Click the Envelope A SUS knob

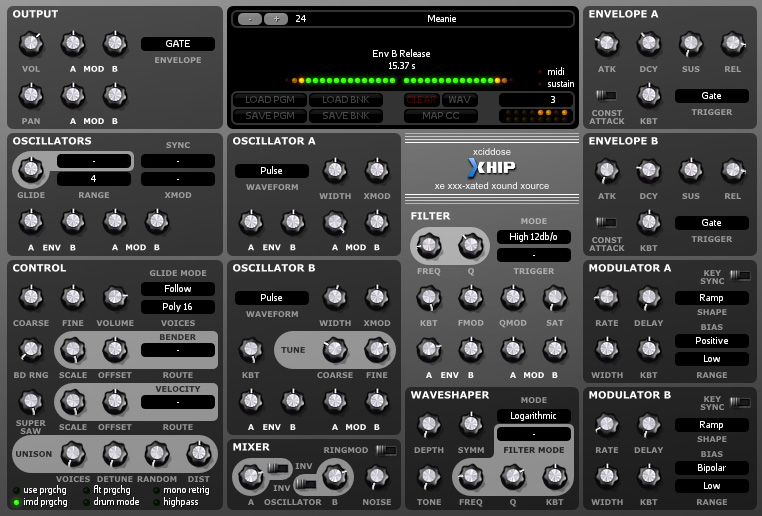click(691, 43)
